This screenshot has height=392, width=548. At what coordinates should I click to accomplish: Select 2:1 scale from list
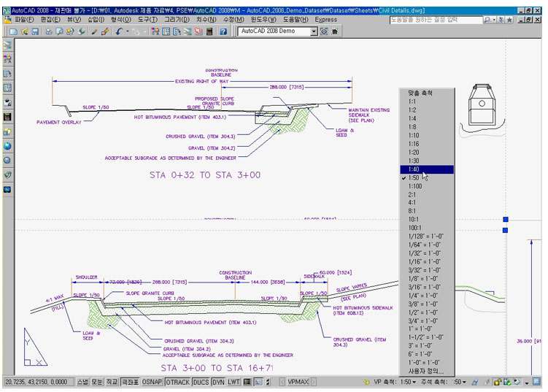click(x=427, y=194)
